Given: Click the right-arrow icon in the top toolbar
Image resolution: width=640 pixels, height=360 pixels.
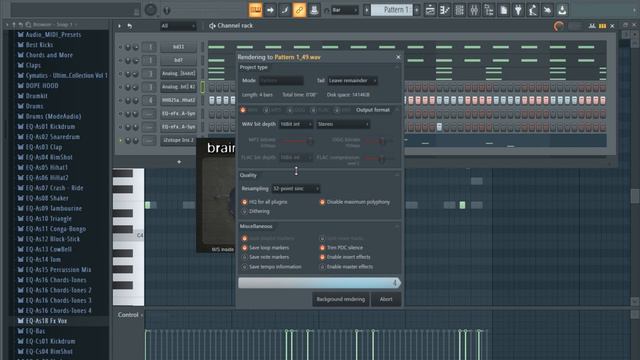Looking at the screenshot, I should pos(270,10).
